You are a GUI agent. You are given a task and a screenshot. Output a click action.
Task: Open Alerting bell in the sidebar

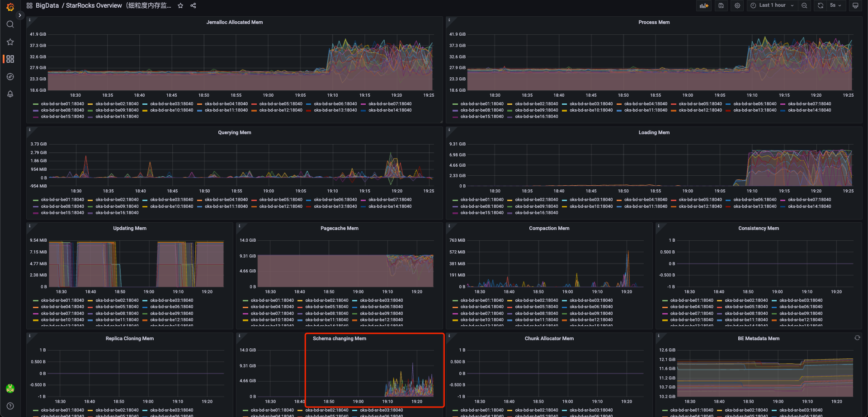pyautogui.click(x=10, y=94)
